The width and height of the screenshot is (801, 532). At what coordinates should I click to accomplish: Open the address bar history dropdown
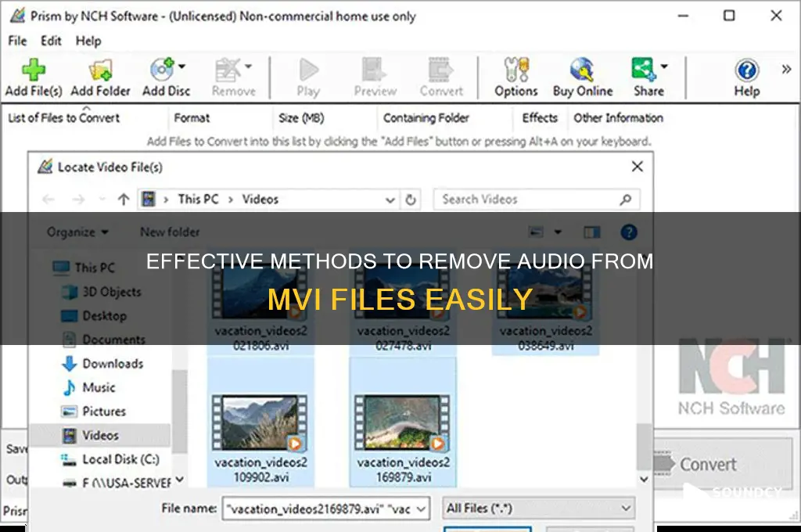[390, 199]
